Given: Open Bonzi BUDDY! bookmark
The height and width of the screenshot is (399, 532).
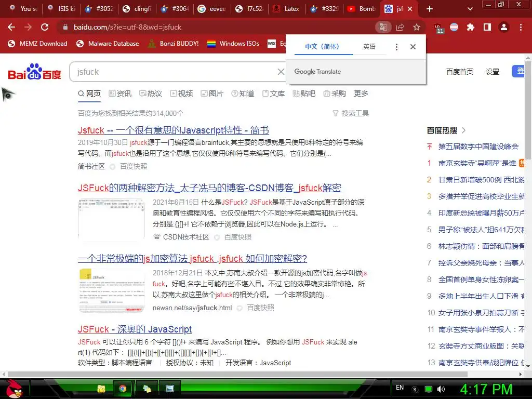Looking at the screenshot, I should point(174,44).
